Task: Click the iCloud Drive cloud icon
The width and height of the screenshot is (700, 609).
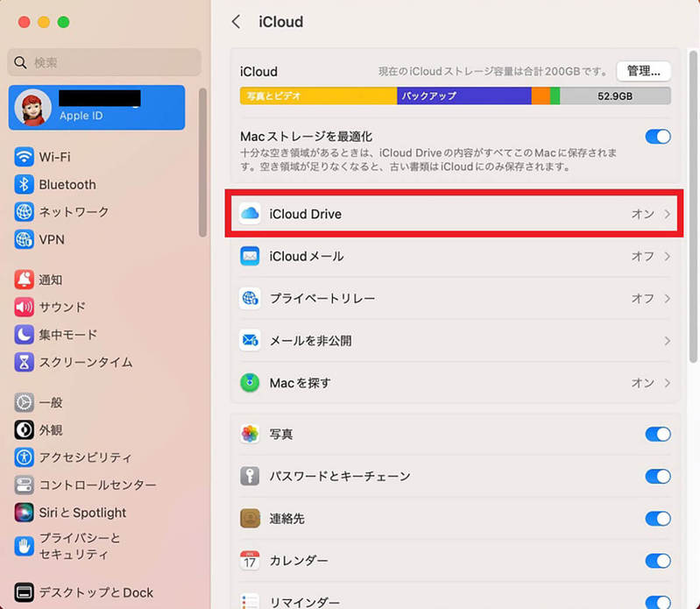Action: (x=250, y=214)
